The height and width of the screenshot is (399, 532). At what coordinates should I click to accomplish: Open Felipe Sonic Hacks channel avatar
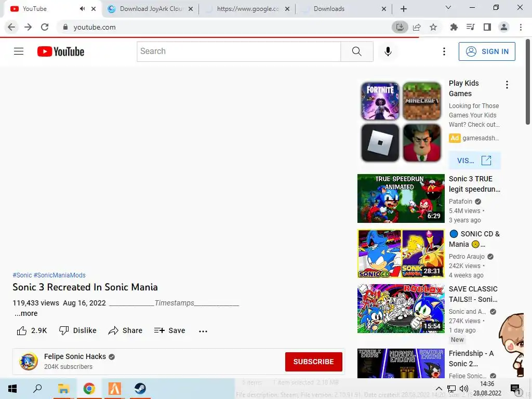(29, 362)
